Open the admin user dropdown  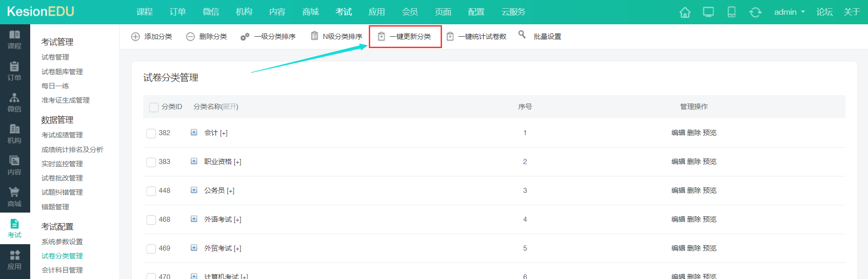click(x=789, y=12)
